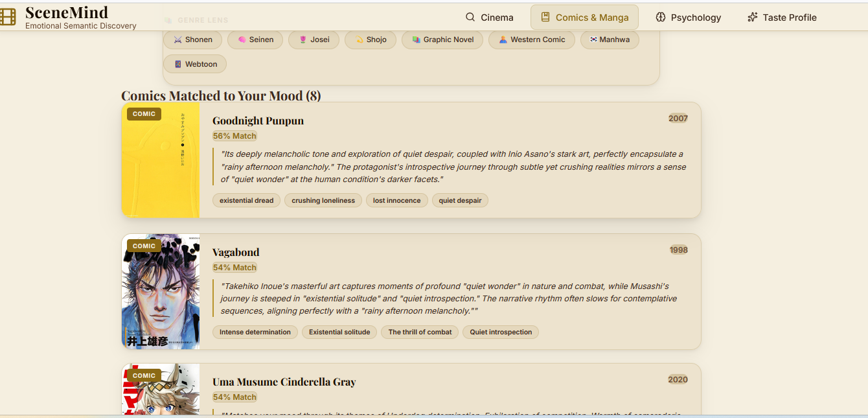The height and width of the screenshot is (418, 868).
Task: Click the Cinema search magnifier icon
Action: tap(470, 17)
